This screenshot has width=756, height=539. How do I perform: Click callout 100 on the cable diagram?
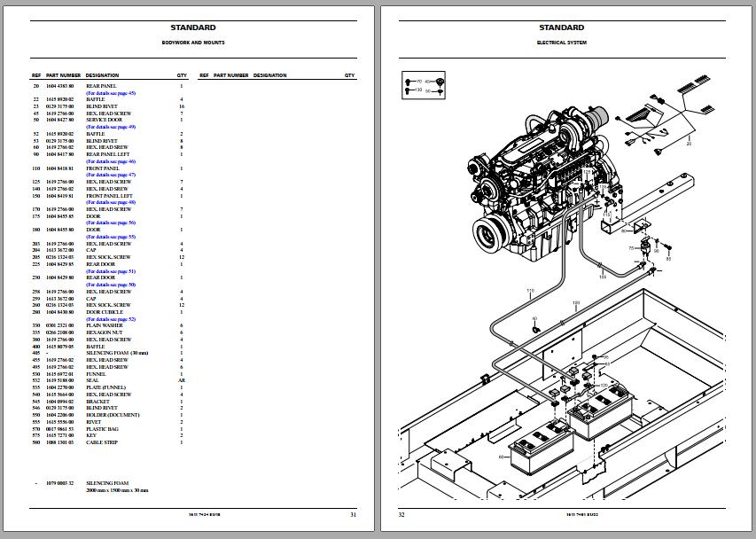click(x=576, y=303)
